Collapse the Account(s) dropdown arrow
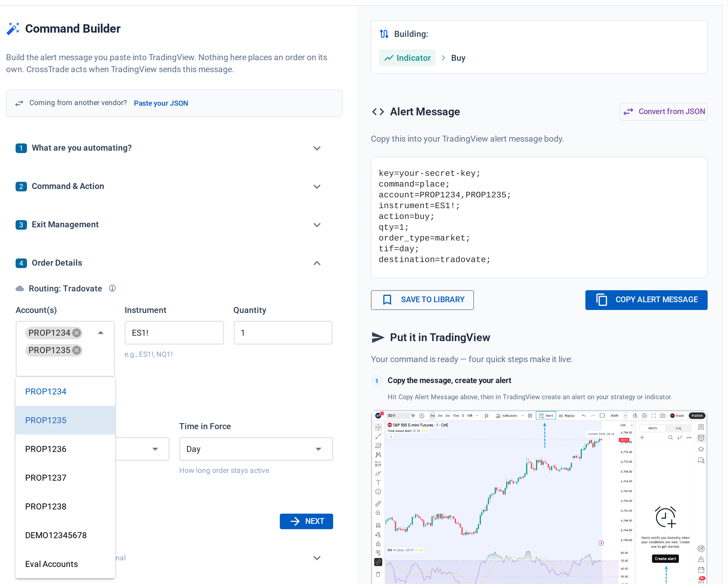728x584 pixels. [101, 333]
